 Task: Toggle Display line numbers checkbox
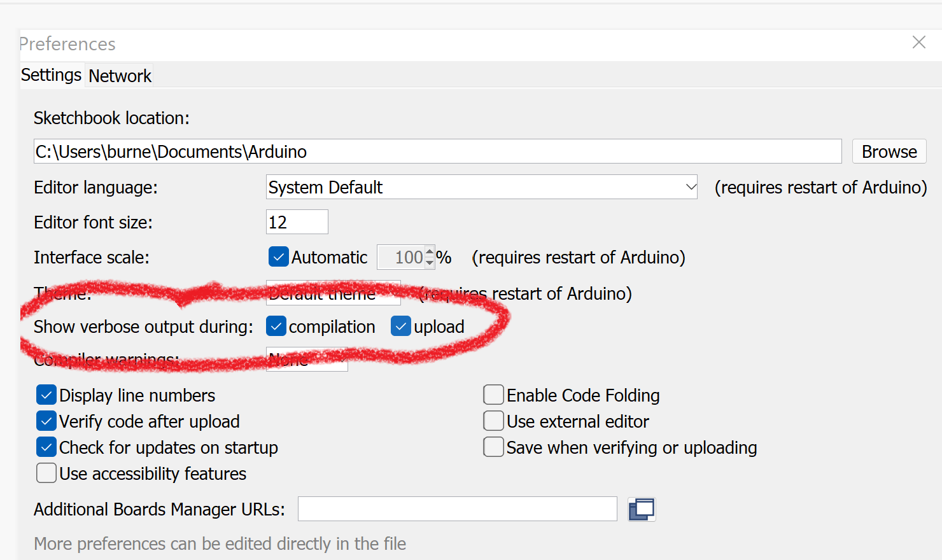click(x=46, y=395)
